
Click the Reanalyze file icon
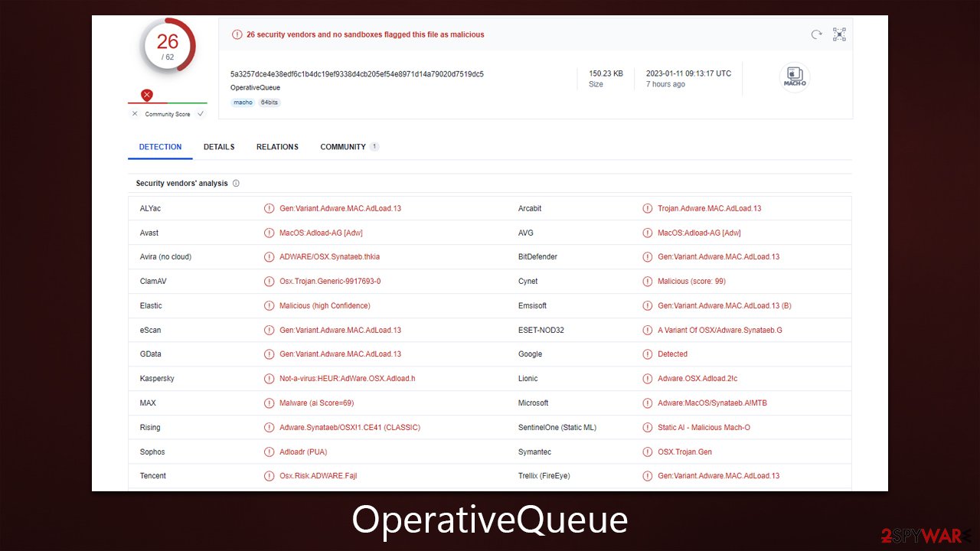tap(816, 34)
